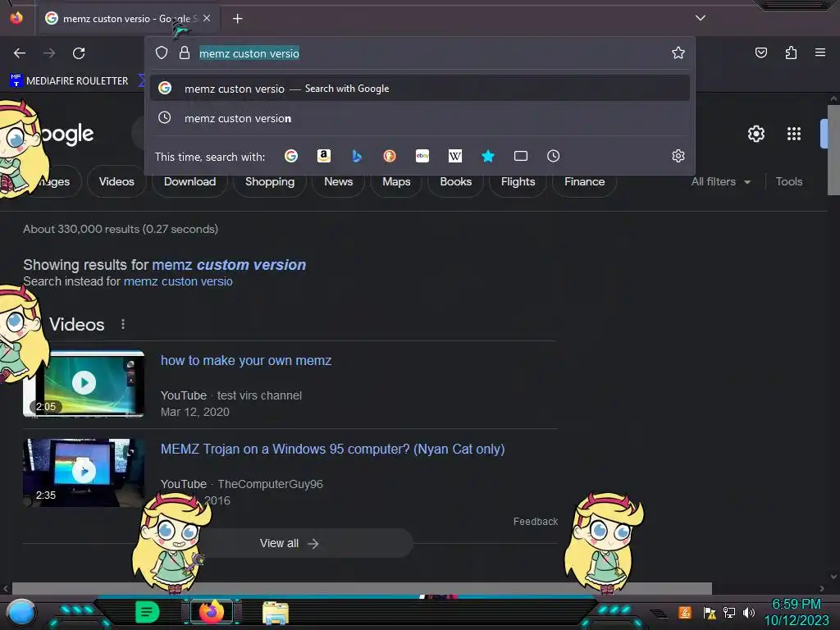Open the Start orb button
This screenshot has width=840, height=630.
click(x=21, y=612)
